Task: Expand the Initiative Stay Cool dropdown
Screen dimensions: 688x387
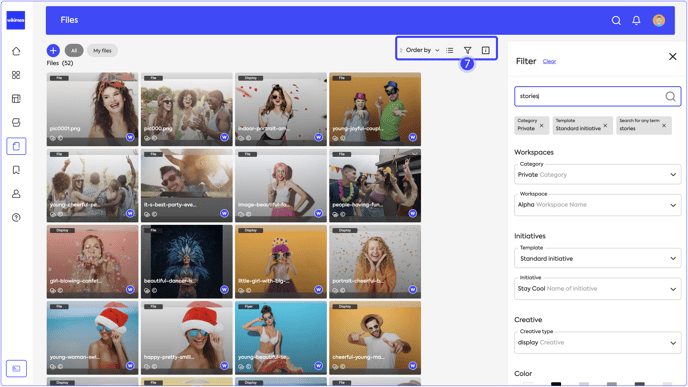Action: [598, 289]
